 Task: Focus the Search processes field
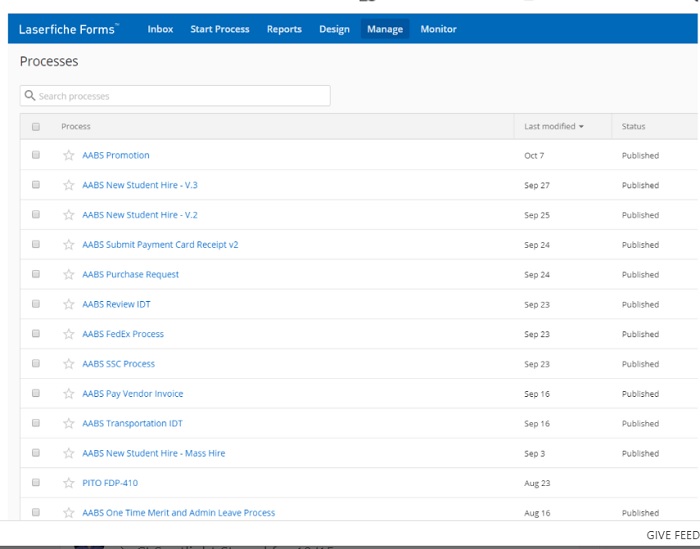pyautogui.click(x=175, y=96)
